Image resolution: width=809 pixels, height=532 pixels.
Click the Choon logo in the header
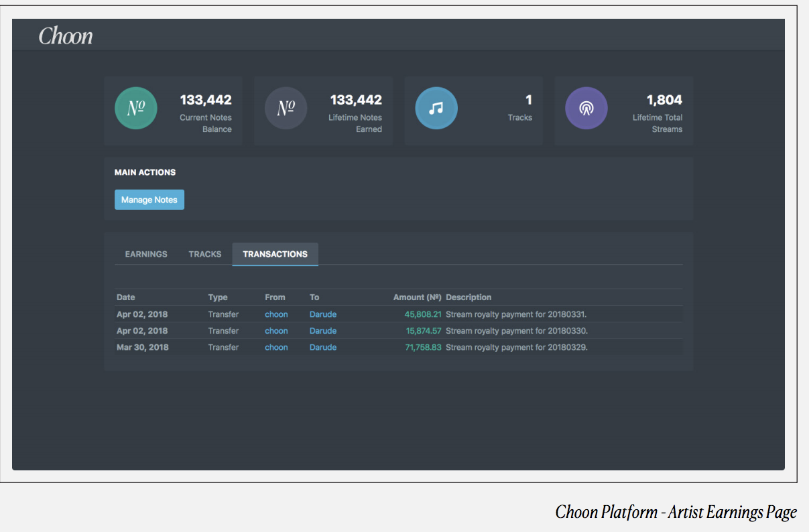point(66,36)
